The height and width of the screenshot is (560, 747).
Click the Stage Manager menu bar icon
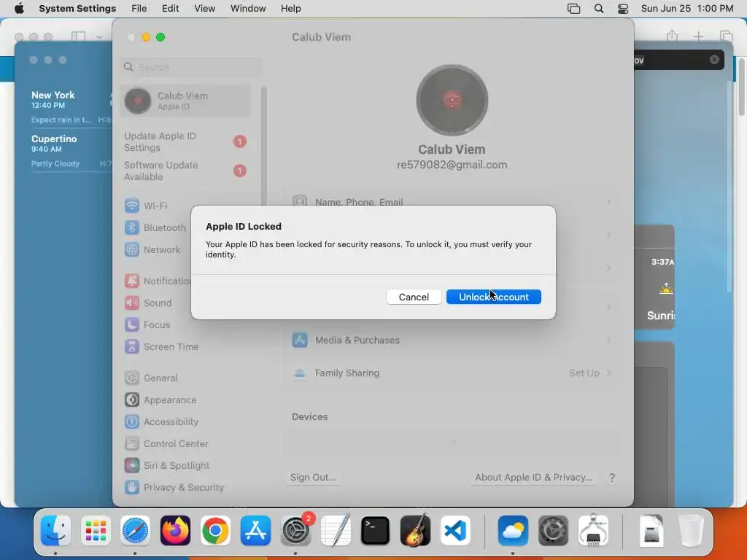click(573, 9)
